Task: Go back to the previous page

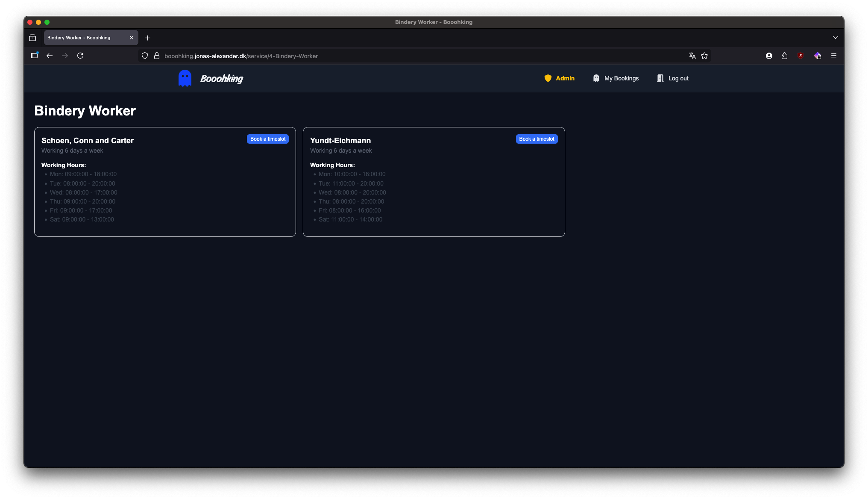Action: coord(50,56)
